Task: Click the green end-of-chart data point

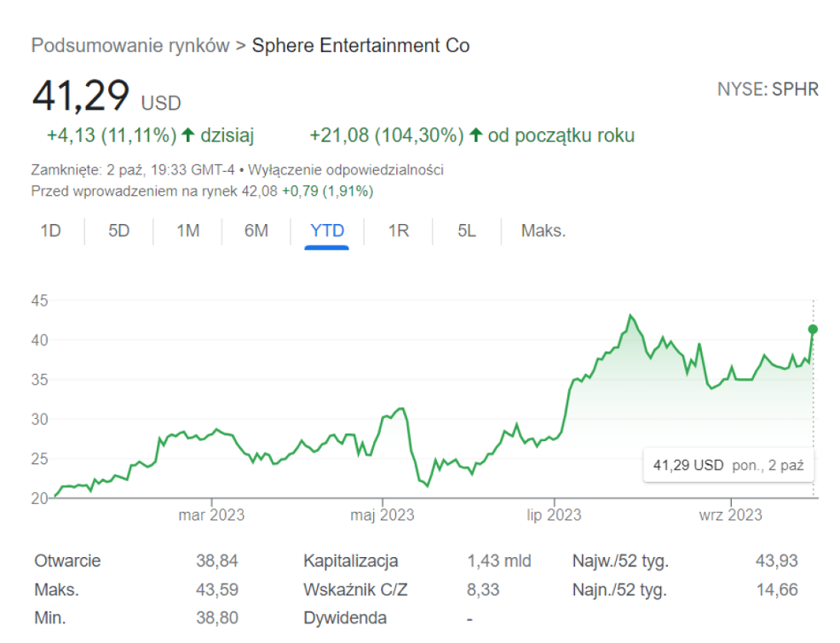Action: pos(813,329)
